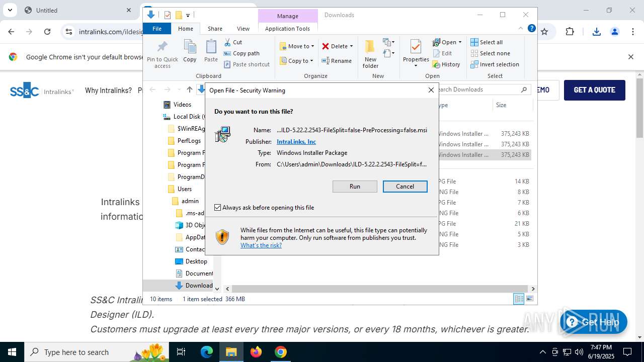This screenshot has height=362, width=644.
Task: Expand Delete dropdown arrow
Action: pyautogui.click(x=351, y=46)
